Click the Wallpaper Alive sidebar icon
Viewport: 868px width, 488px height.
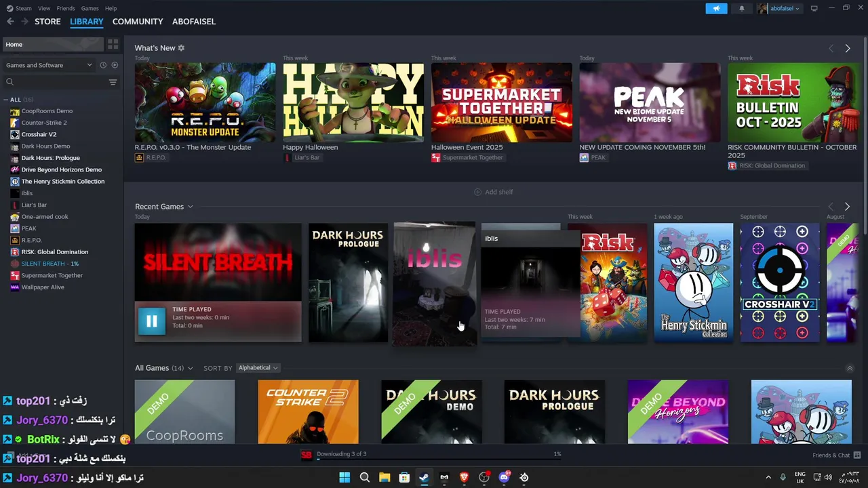click(x=15, y=287)
